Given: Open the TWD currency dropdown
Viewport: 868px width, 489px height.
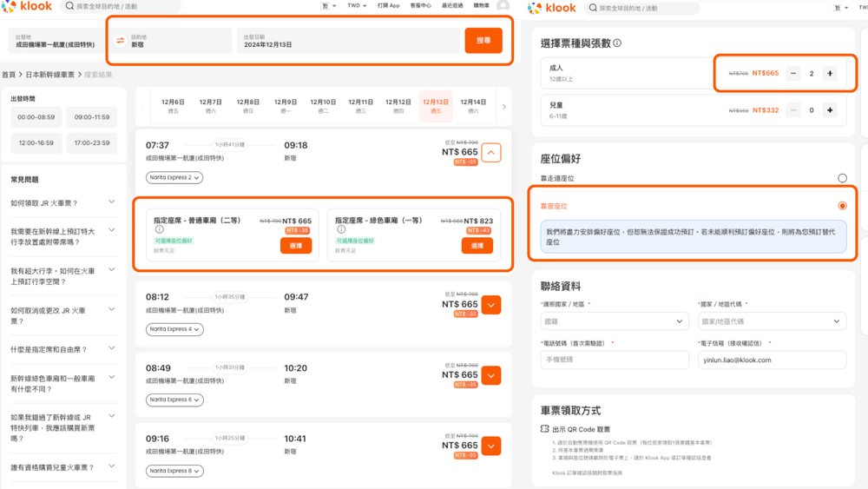Looking at the screenshot, I should tap(357, 5).
